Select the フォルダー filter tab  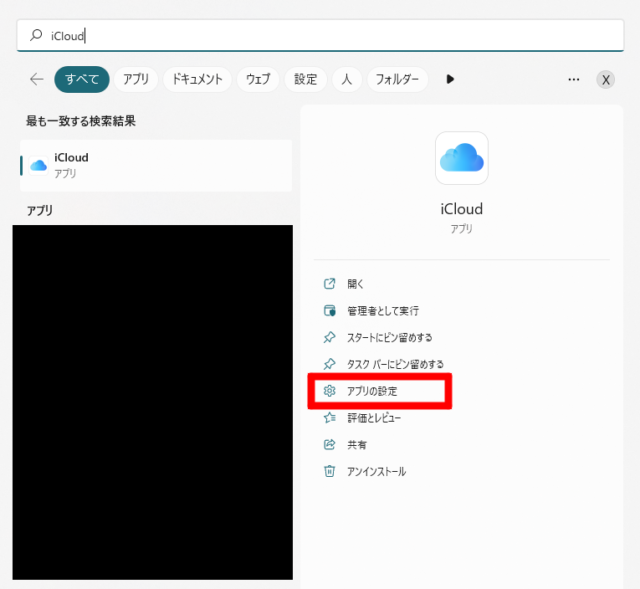398,79
